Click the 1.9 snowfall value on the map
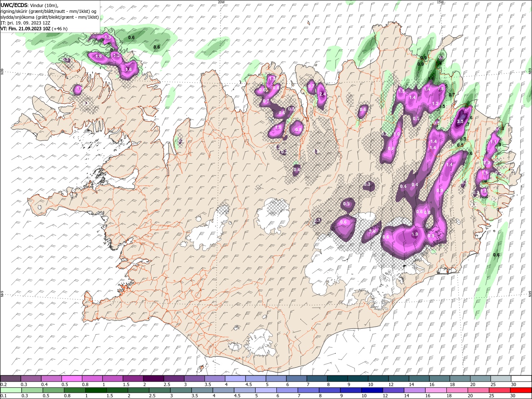532x399 pixels. [414, 234]
